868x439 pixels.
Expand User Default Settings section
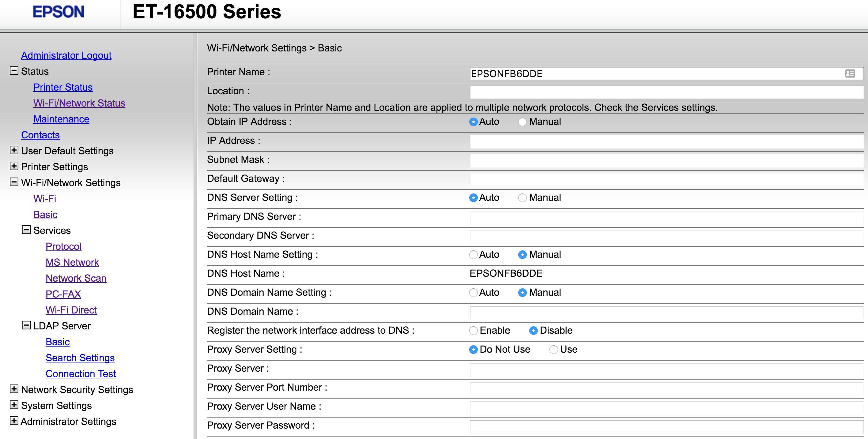tap(14, 150)
